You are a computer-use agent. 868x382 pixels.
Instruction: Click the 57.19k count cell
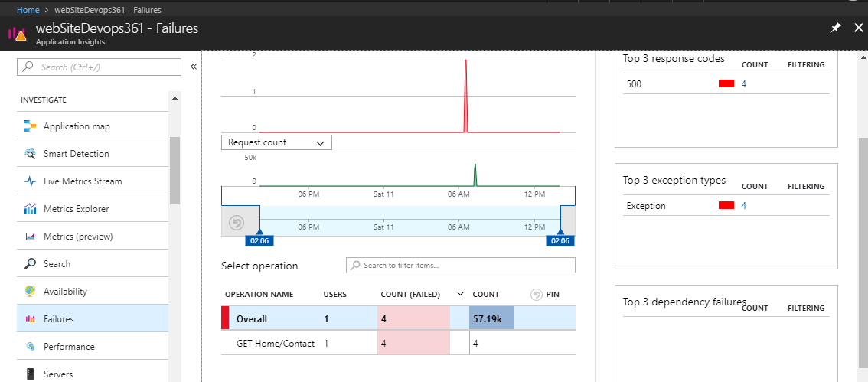click(491, 319)
